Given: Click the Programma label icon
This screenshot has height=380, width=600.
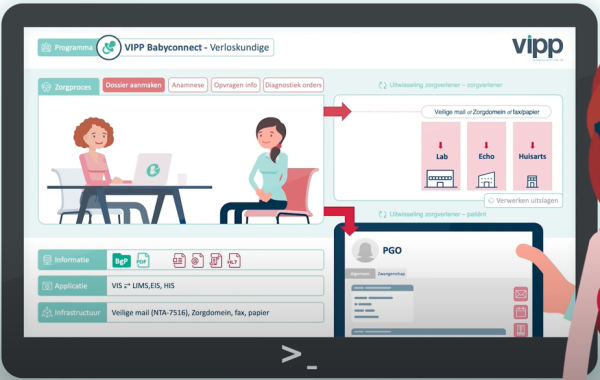Looking at the screenshot, I should 46,47.
